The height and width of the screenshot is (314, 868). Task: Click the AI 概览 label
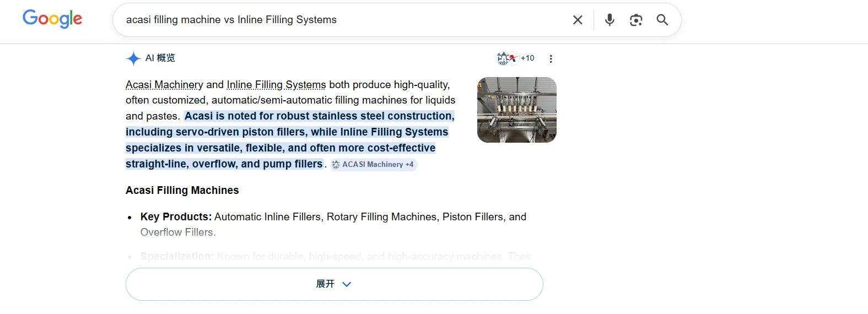(160, 58)
